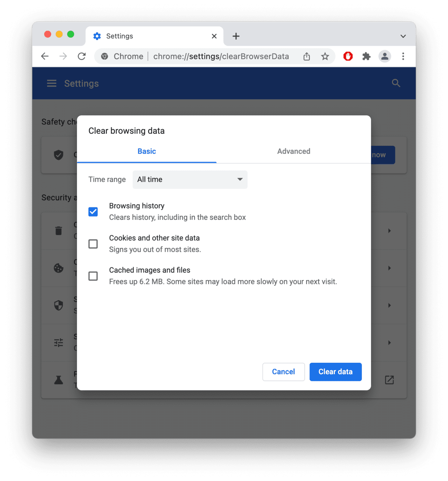
Task: Open the Chrome three-dot menu
Action: coord(403,56)
